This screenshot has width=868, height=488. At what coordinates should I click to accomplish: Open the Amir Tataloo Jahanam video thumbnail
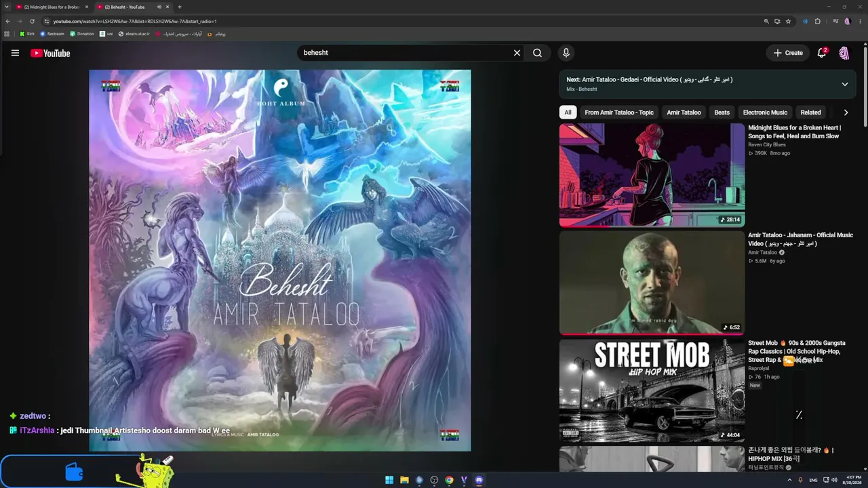click(x=652, y=283)
